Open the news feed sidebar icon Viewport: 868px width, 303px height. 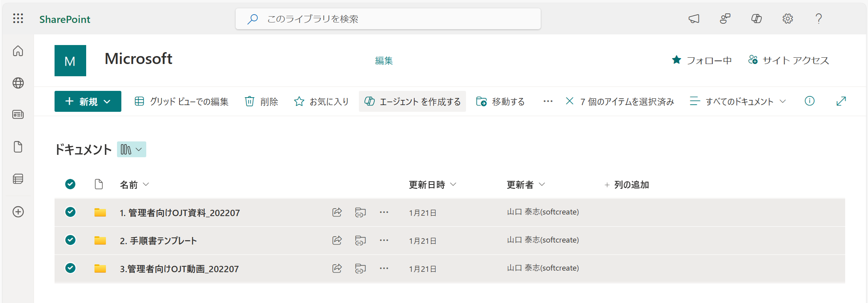[x=18, y=115]
